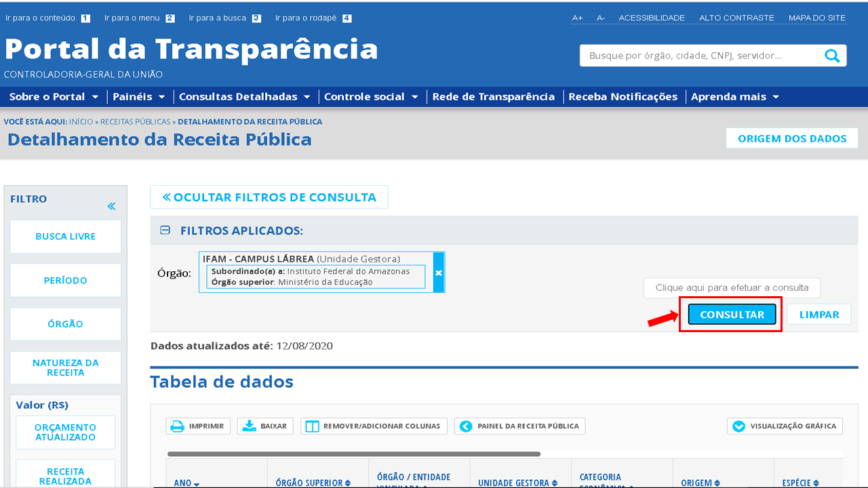Screen dimensions: 868x488
Task: Open the PERÍODO filter
Action: click(x=66, y=280)
